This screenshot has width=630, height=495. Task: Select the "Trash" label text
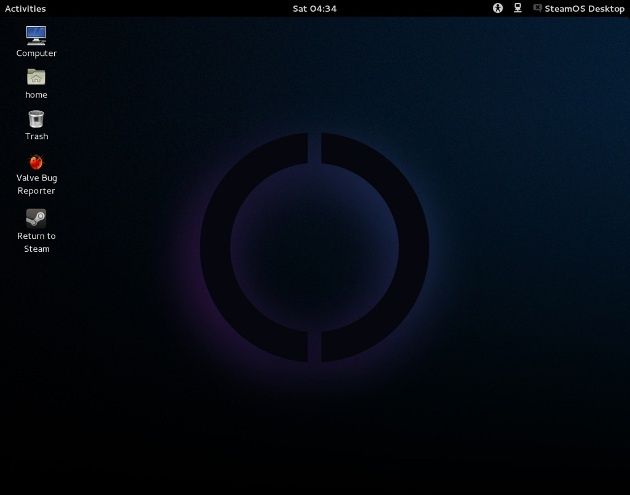pos(37,136)
